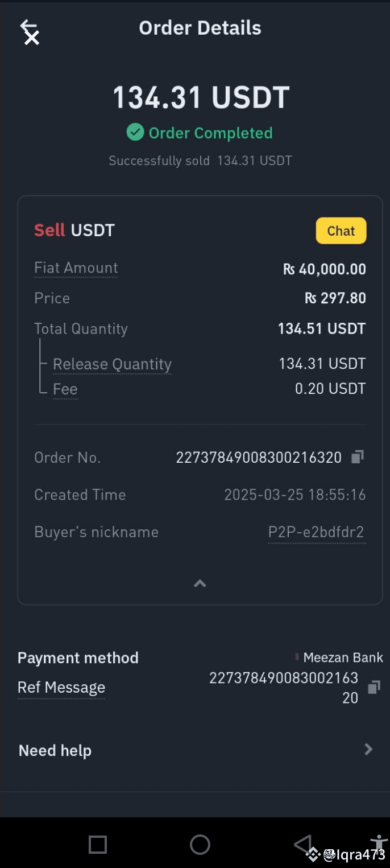
Task: Tap the Need help row
Action: coord(196,750)
